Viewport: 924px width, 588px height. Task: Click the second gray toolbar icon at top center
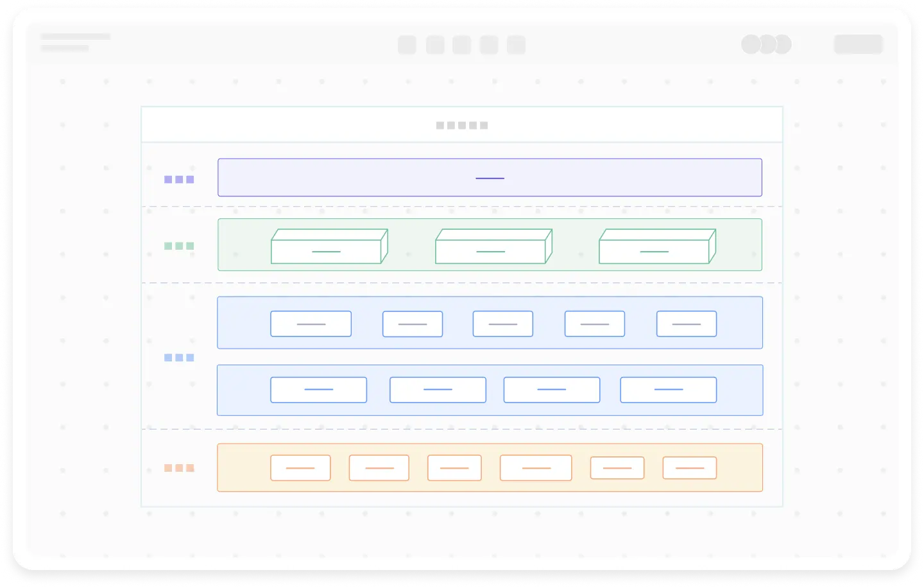[435, 45]
